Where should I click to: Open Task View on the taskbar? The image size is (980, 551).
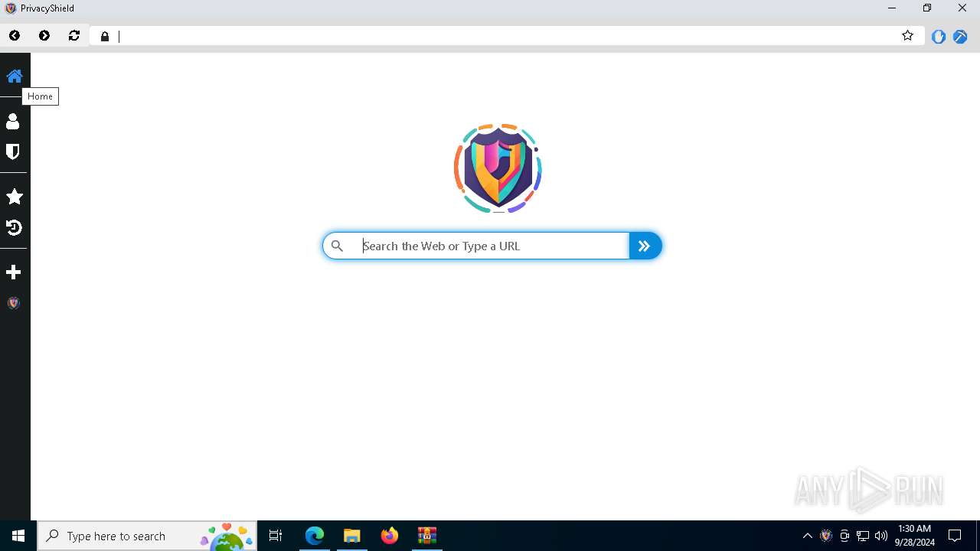click(276, 536)
